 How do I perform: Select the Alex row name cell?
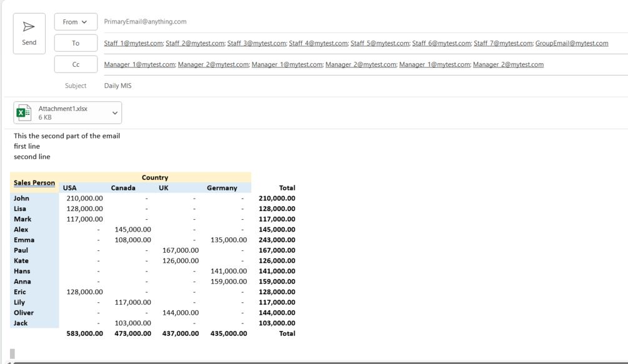click(x=34, y=230)
